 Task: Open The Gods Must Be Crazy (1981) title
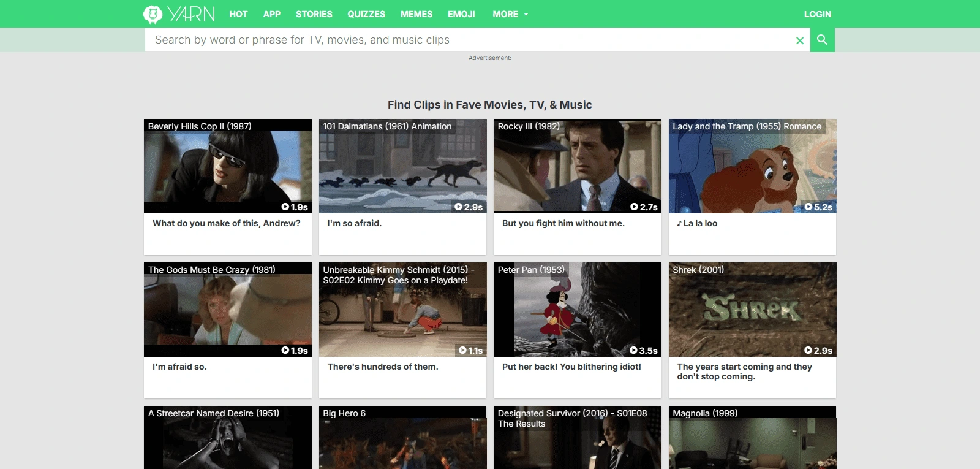point(212,270)
